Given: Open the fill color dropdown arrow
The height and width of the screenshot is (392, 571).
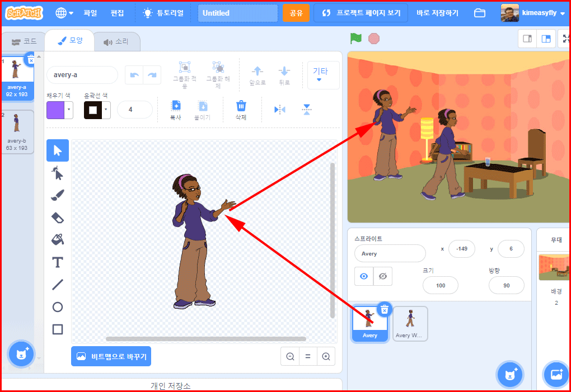Looking at the screenshot, I should tap(69, 110).
